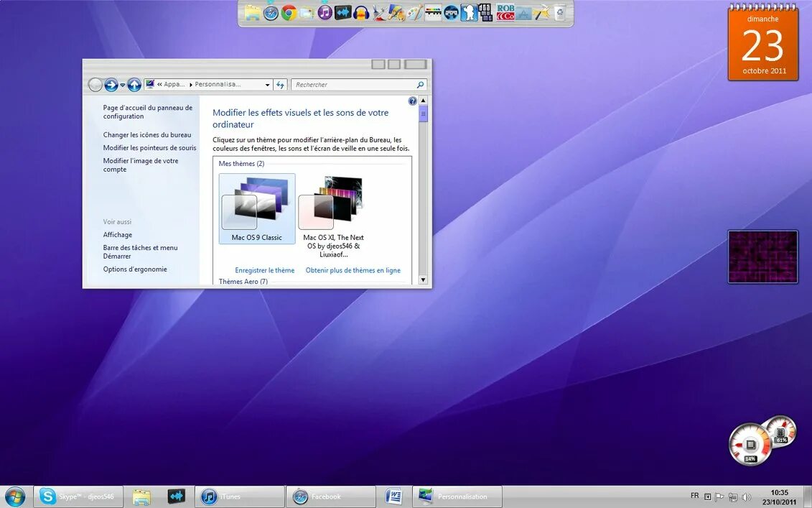Open the network tray icon
Screen dimensions: 812x508
[x=733, y=497]
